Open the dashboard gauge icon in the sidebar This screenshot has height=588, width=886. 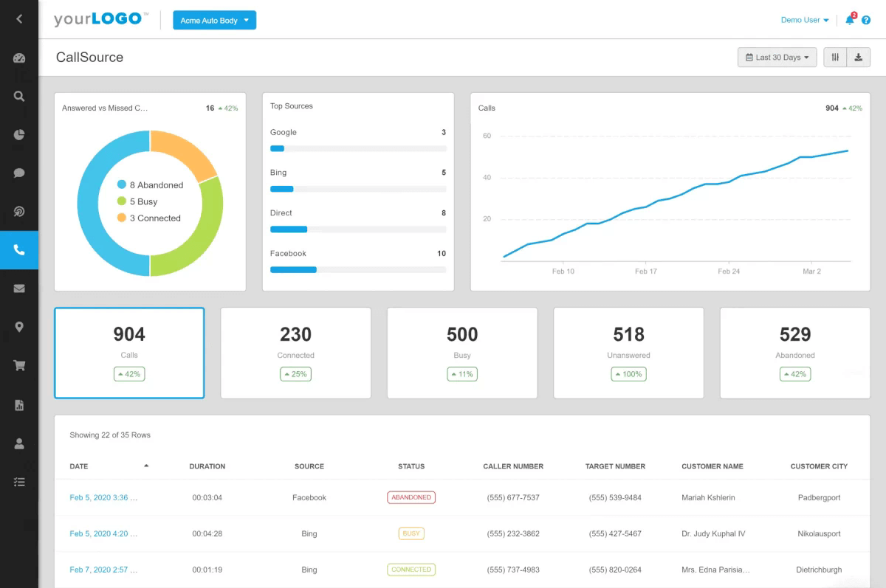pos(19,57)
